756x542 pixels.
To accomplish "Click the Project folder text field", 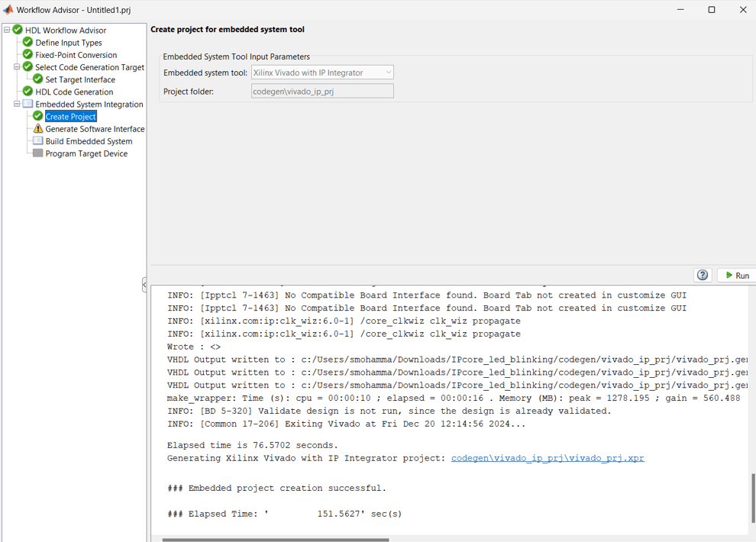I will click(322, 91).
